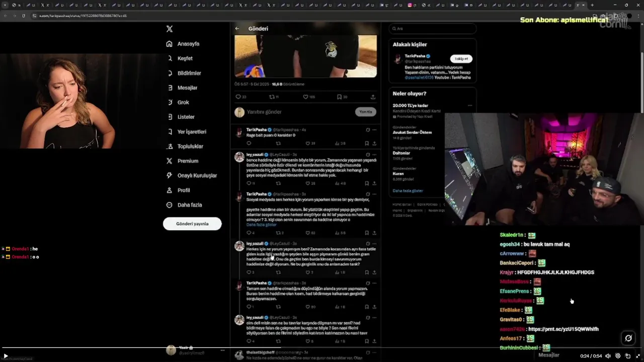Click 'Daha fazla göster' under trends
The image size is (644, 362).
point(408,191)
